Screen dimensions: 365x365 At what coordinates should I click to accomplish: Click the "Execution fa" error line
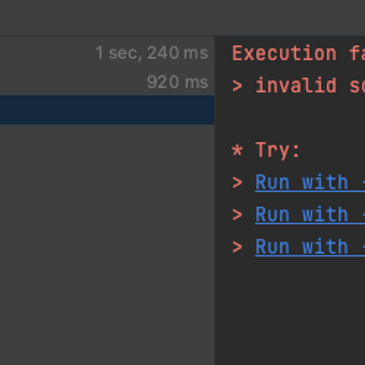pos(298,53)
